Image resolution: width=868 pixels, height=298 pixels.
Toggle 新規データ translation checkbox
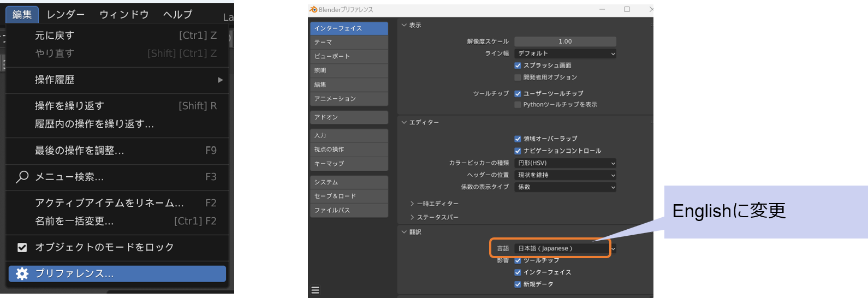pyautogui.click(x=518, y=284)
